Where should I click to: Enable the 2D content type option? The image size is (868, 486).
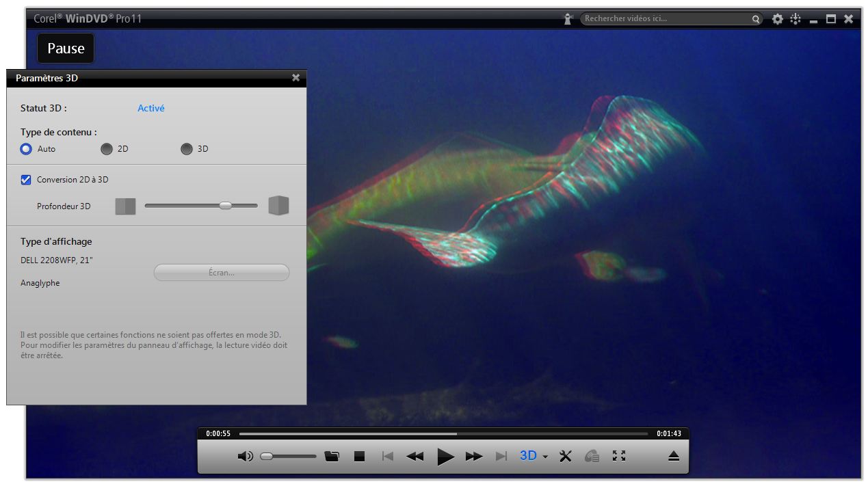107,149
